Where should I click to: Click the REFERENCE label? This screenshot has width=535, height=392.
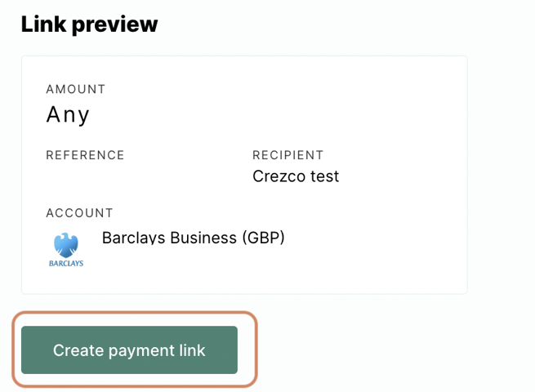(x=85, y=155)
